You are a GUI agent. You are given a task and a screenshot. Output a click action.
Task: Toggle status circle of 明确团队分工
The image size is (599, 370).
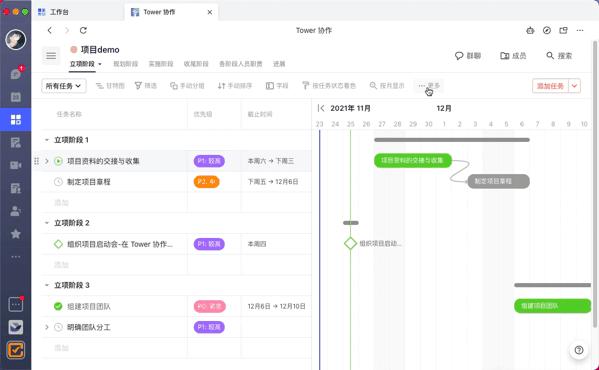58,327
